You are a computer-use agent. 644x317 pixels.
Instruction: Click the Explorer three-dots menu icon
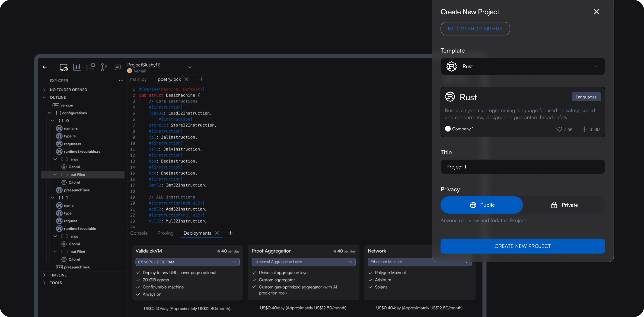pos(121,80)
